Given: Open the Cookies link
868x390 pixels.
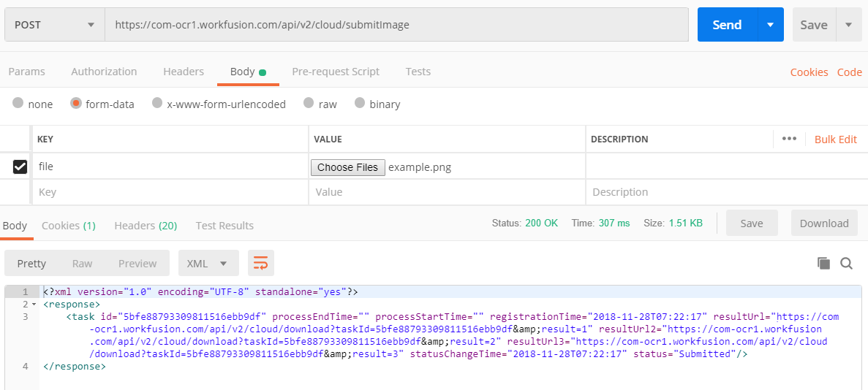Looking at the screenshot, I should [809, 72].
